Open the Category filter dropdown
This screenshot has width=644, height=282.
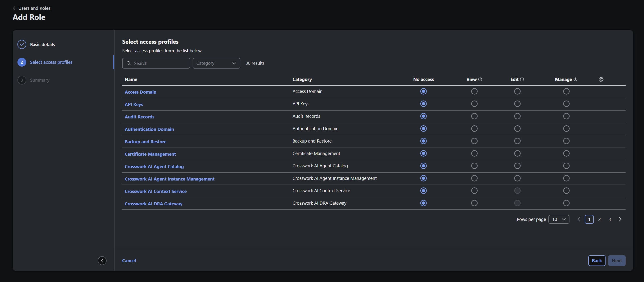tap(216, 63)
